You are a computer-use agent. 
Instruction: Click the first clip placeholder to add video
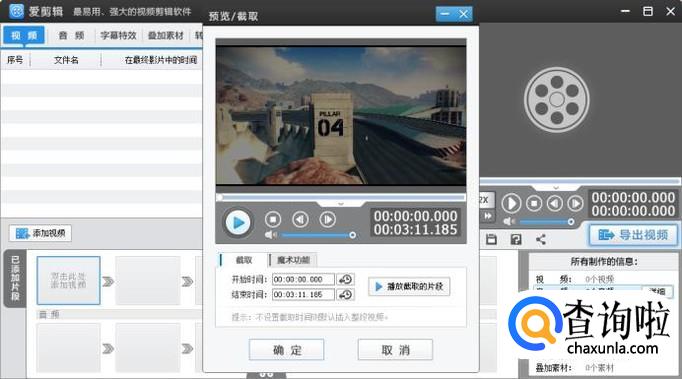(x=68, y=280)
